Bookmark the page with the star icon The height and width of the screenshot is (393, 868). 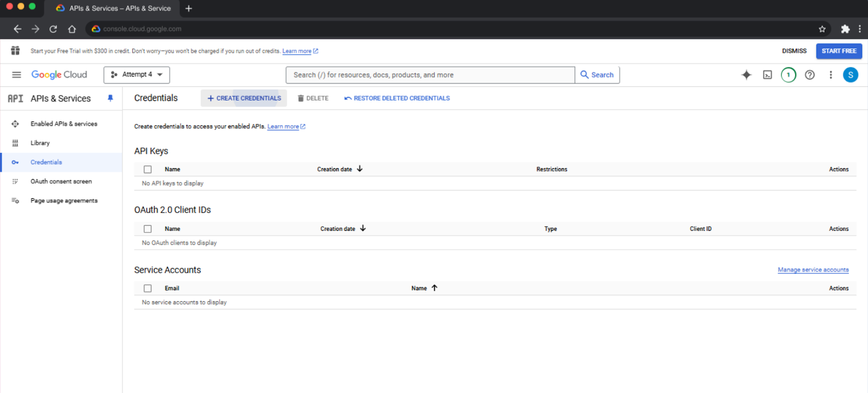(822, 29)
